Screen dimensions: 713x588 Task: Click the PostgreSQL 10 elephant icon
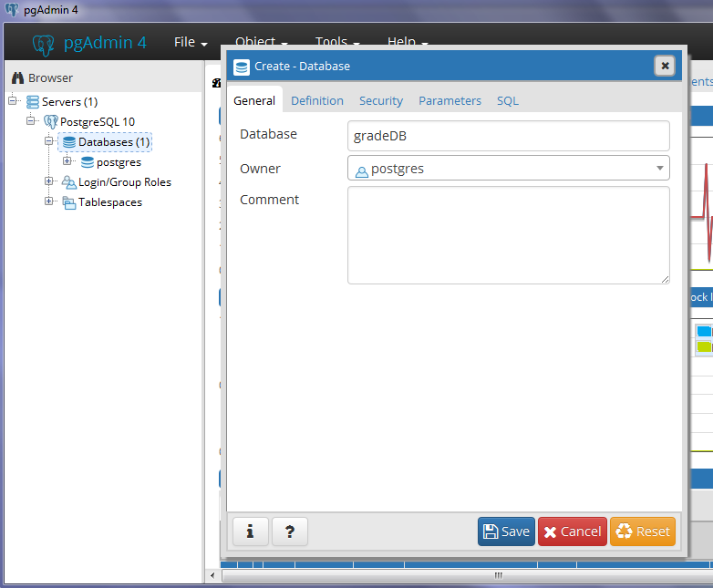click(x=50, y=121)
